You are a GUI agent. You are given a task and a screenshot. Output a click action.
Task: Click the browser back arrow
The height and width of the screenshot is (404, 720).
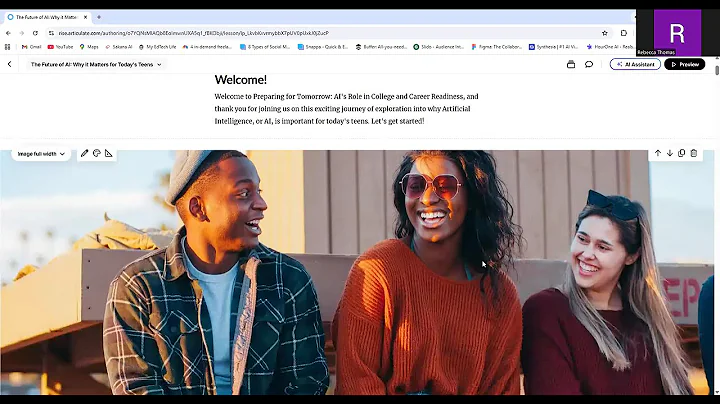pos(8,33)
